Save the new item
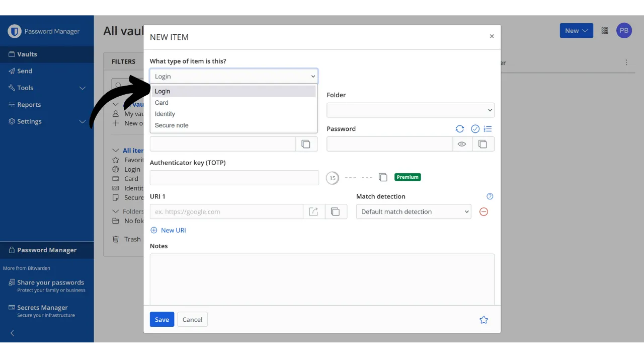644x358 pixels. [162, 320]
